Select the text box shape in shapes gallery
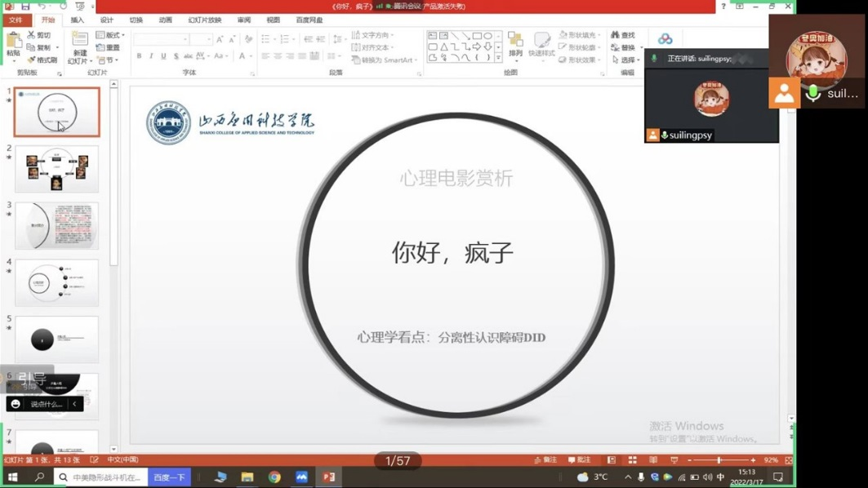Screen dimensions: 868x488 [432, 36]
